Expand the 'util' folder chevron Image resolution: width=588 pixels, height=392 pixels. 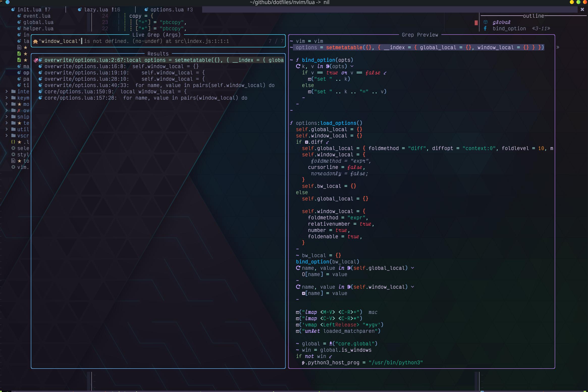pyautogui.click(x=7, y=129)
